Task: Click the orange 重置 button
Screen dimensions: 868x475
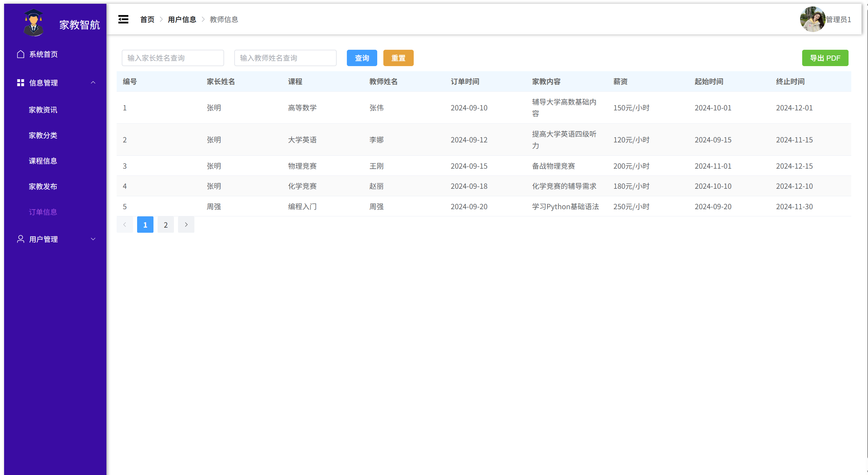Action: pos(398,58)
